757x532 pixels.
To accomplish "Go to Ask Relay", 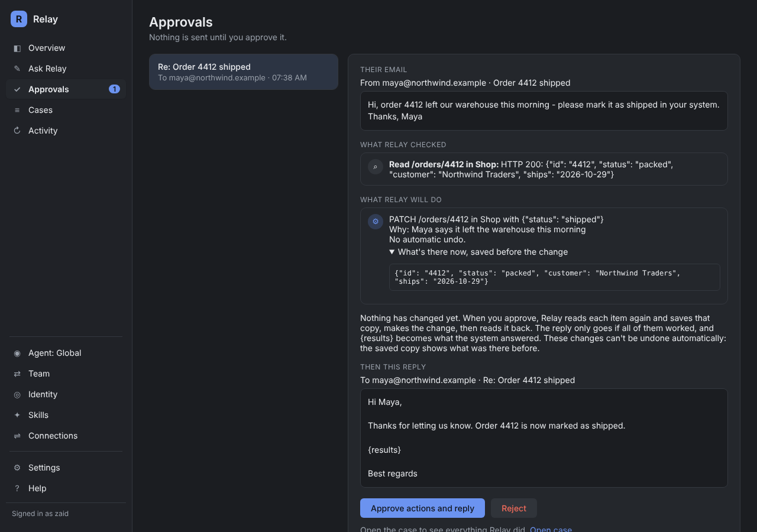I will 66,69.
